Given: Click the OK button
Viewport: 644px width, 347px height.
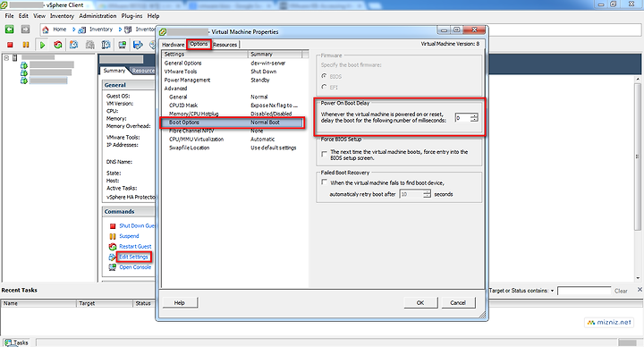Looking at the screenshot, I should coord(420,302).
